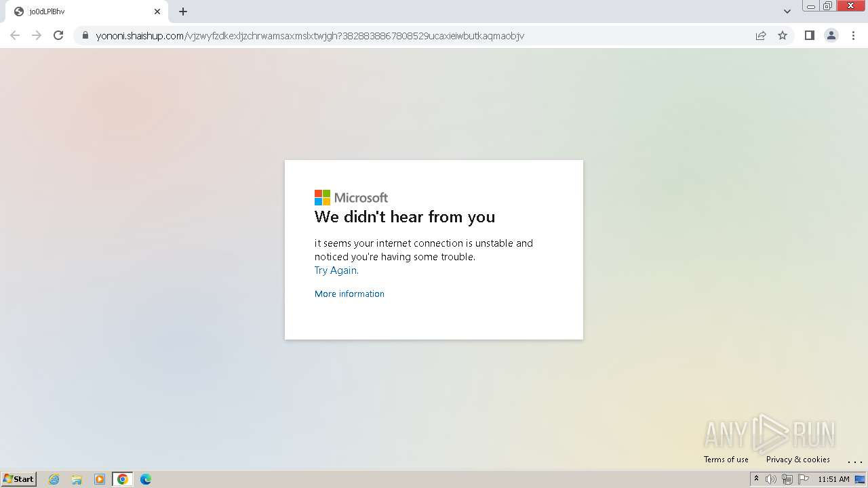Click the Microsoft logo
868x488 pixels.
point(351,197)
